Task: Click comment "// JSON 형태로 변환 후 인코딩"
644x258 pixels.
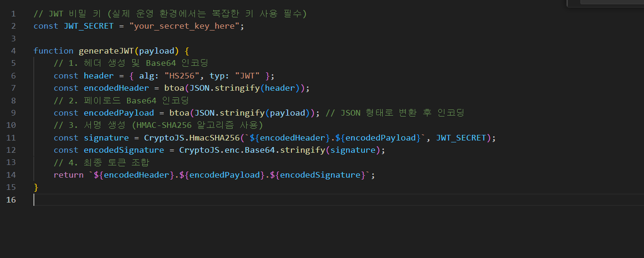Action: (395, 113)
